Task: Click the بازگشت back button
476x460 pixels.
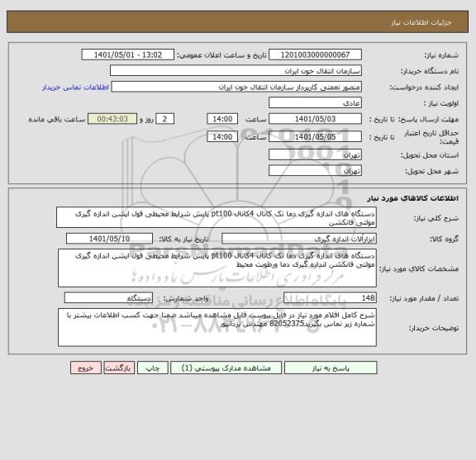Action: click(119, 368)
